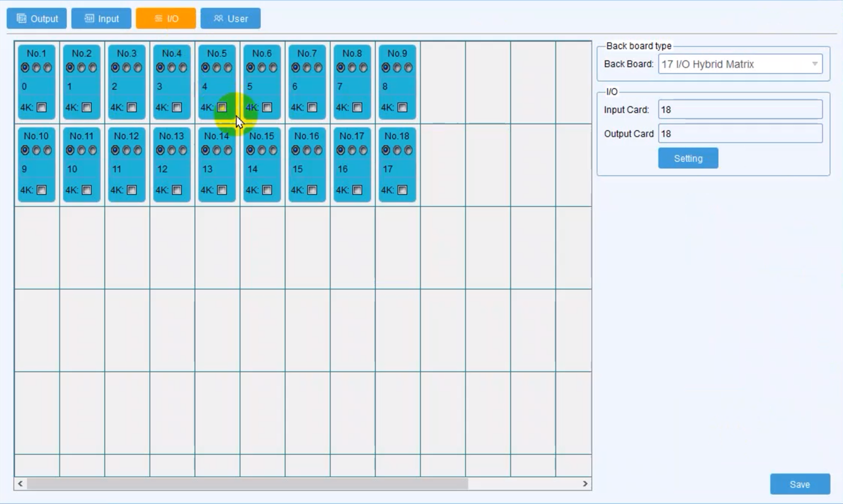The image size is (843, 504).
Task: Click the No.15 card title
Action: 261,136
